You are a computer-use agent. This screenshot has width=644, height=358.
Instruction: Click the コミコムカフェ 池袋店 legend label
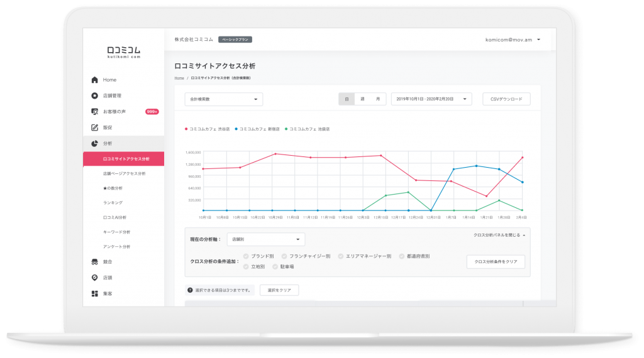309,129
